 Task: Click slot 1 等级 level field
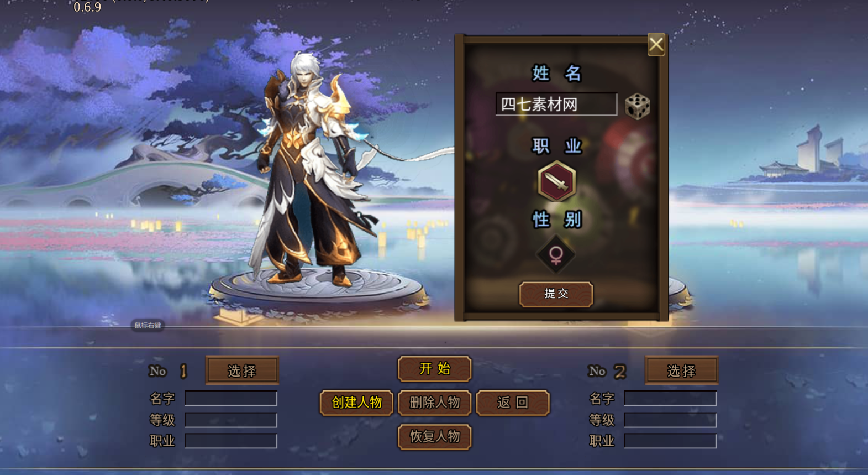point(231,420)
